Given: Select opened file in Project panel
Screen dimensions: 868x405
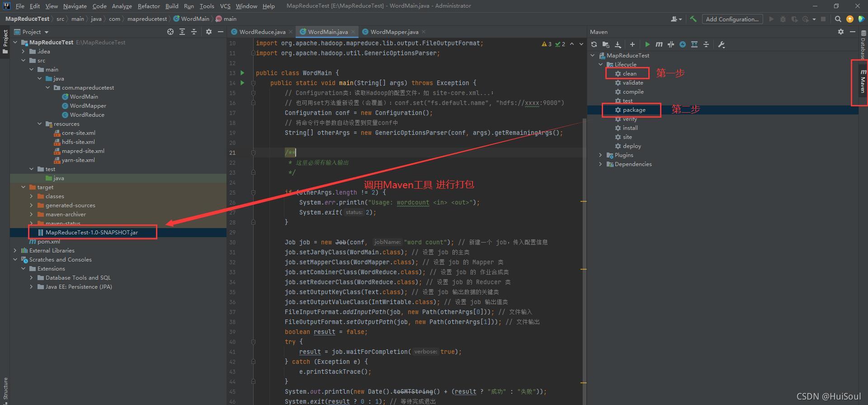Looking at the screenshot, I should 170,32.
